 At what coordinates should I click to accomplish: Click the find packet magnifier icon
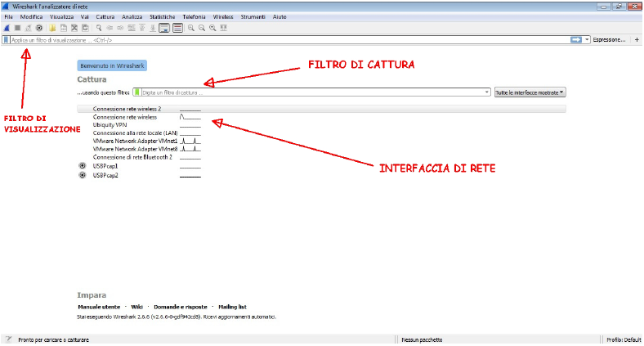click(x=99, y=28)
